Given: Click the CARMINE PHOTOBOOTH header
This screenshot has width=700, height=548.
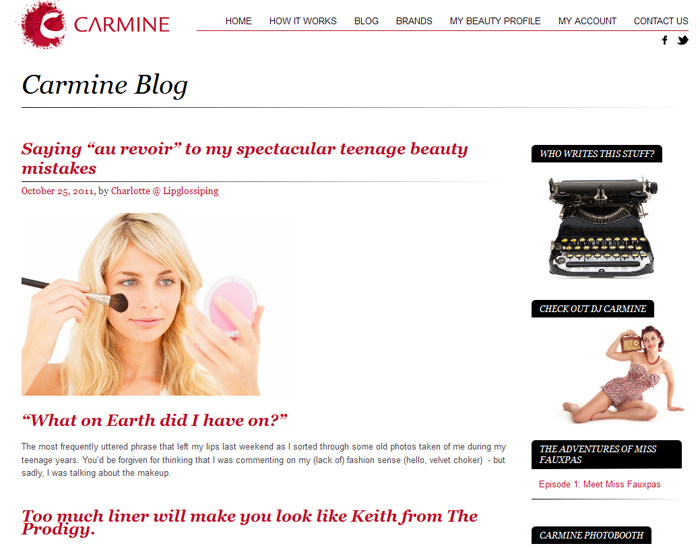Looking at the screenshot, I should click(591, 535).
